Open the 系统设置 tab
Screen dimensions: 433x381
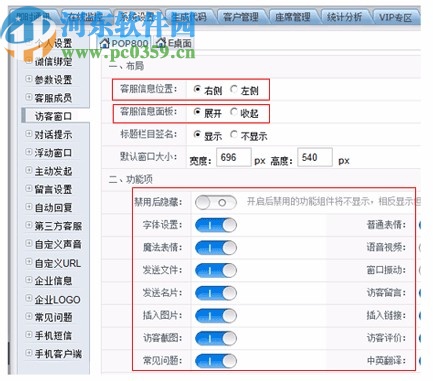coord(137,17)
